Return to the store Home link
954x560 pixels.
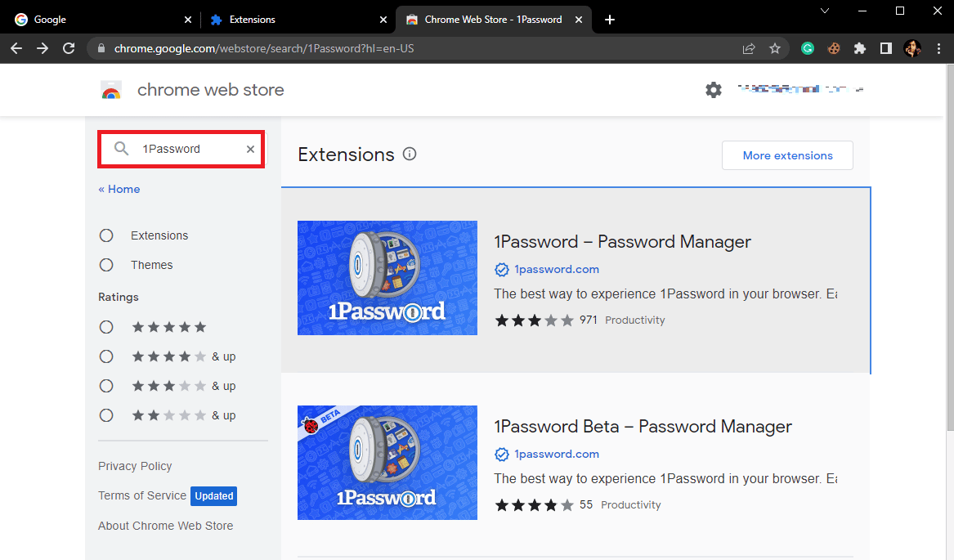click(x=119, y=190)
